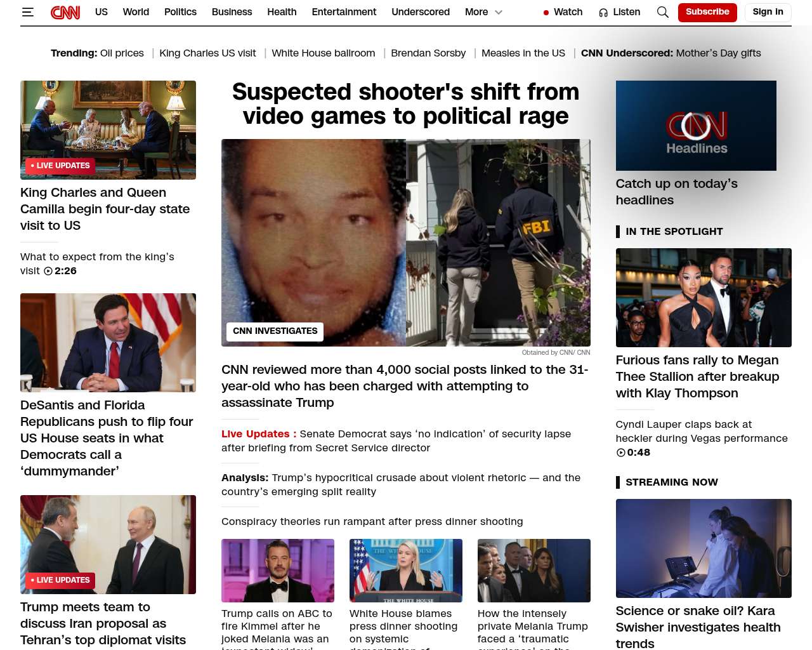Open trending topic Oil prices
This screenshot has width=812, height=650.
point(122,53)
